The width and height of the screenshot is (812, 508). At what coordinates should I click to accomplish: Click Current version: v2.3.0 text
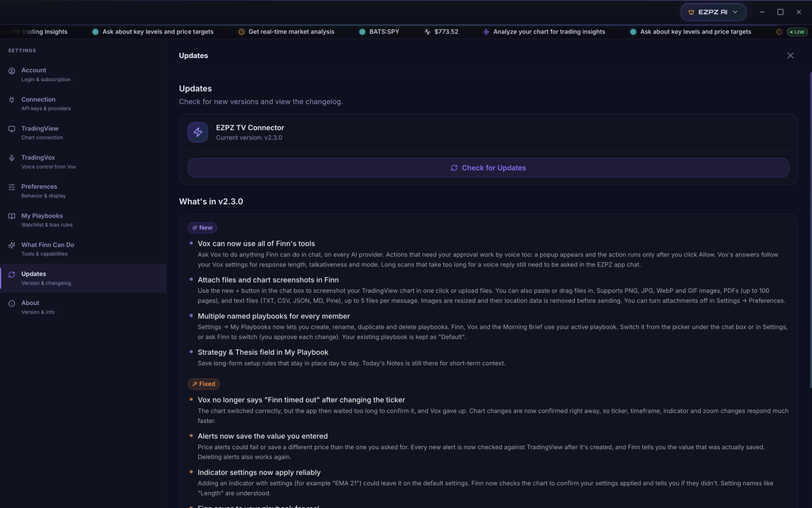(249, 138)
